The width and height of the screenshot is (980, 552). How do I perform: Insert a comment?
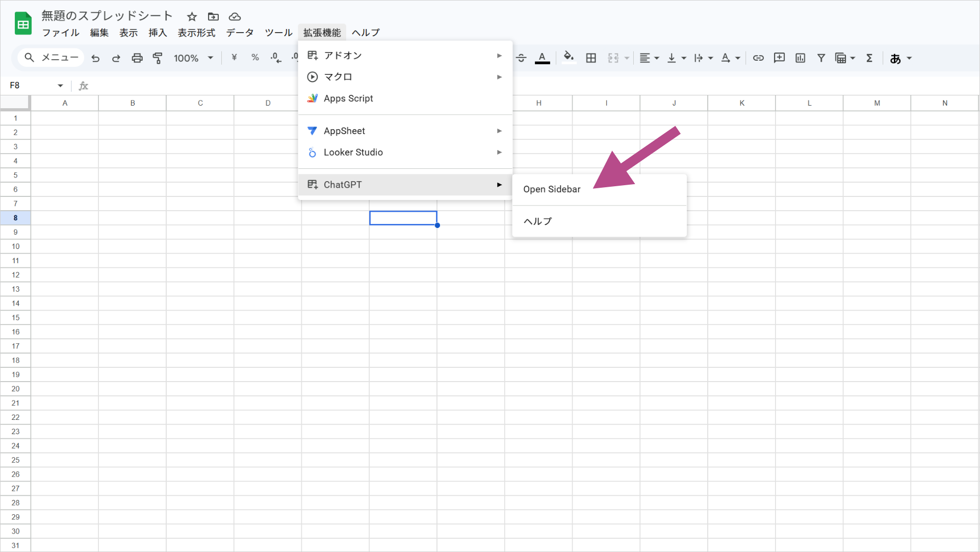pyautogui.click(x=779, y=58)
